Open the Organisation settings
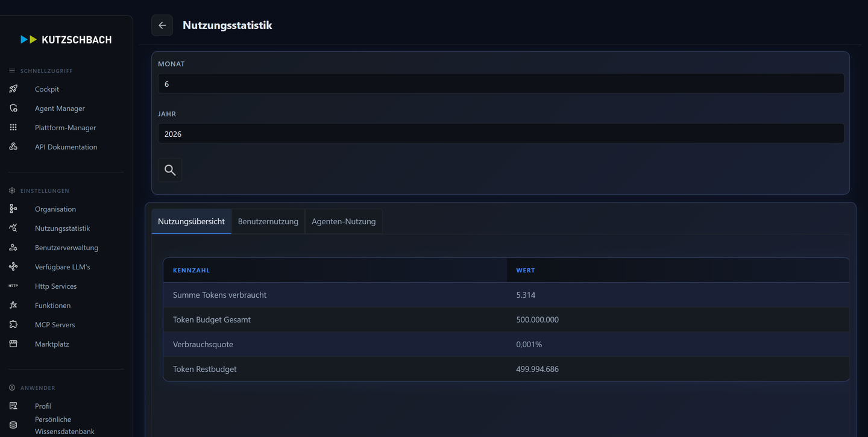The height and width of the screenshot is (437, 868). [55, 209]
